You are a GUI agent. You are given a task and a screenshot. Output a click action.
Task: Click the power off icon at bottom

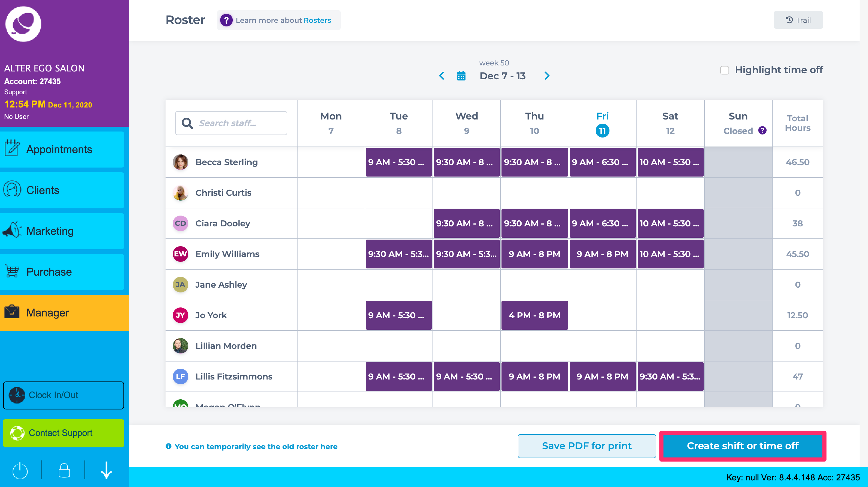(x=20, y=470)
